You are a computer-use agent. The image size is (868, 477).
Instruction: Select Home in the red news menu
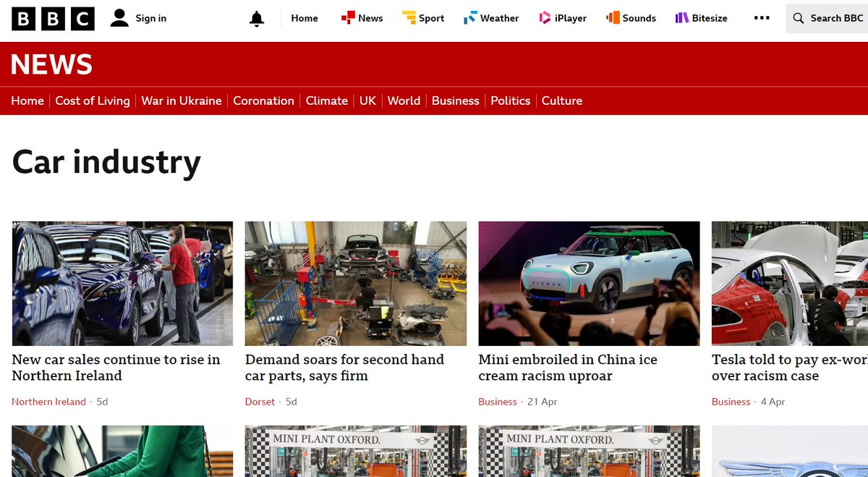pyautogui.click(x=27, y=101)
